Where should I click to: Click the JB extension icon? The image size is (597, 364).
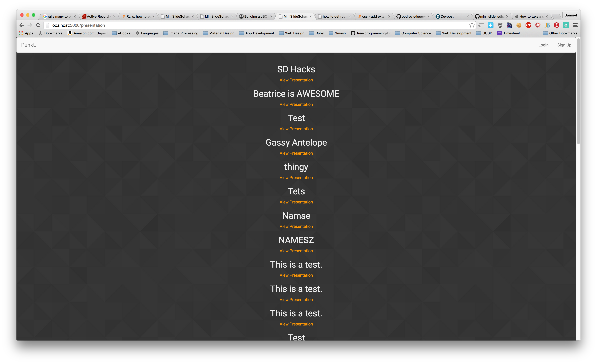547,25
